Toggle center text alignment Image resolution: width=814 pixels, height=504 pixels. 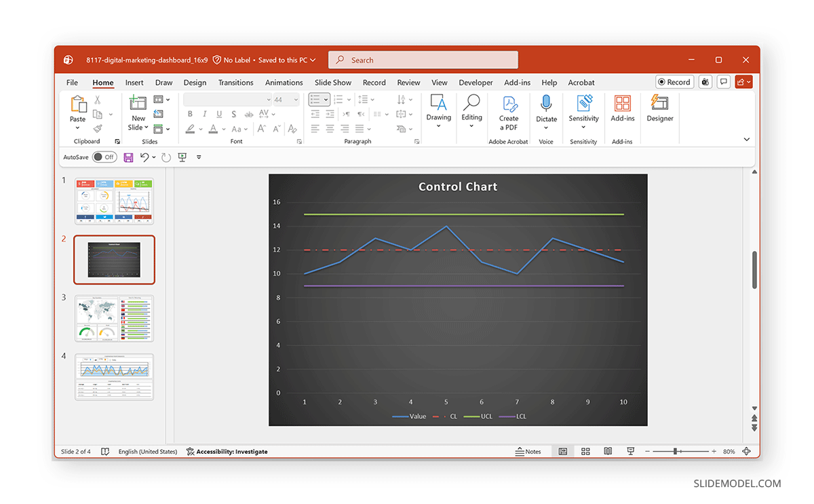pyautogui.click(x=330, y=128)
